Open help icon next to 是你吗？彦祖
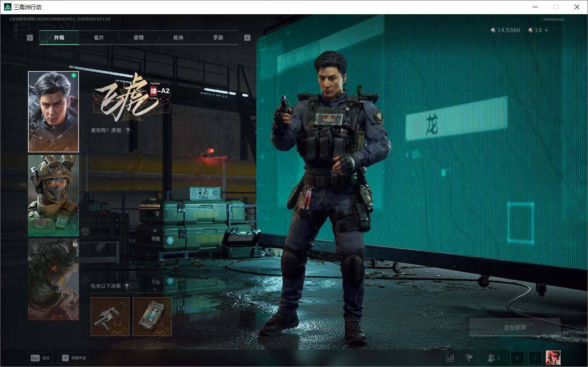Viewport: 588px width, 367px height. 128,130
